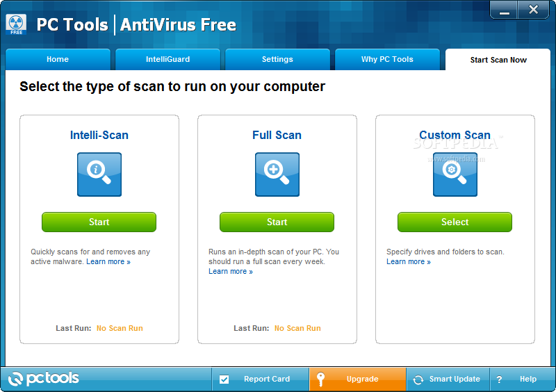The height and width of the screenshot is (392, 556).
Task: Click the PC Tools radiation logo icon
Action: (x=16, y=24)
